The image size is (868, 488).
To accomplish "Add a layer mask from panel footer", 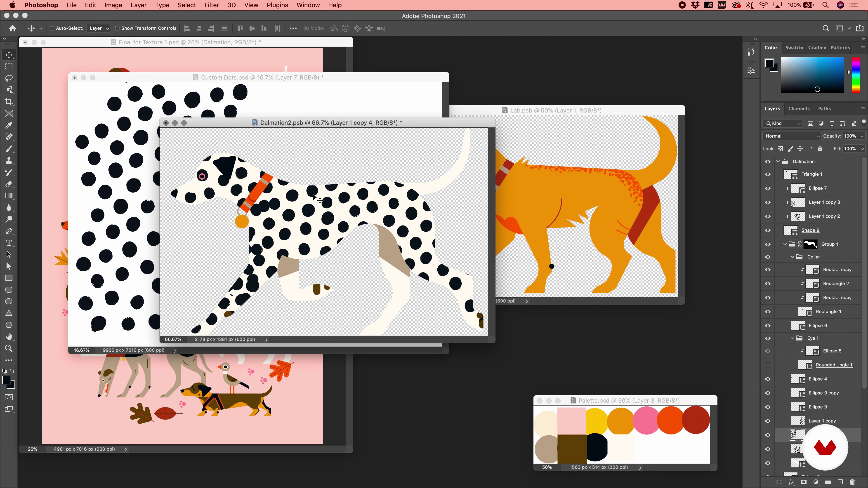I will [x=804, y=482].
